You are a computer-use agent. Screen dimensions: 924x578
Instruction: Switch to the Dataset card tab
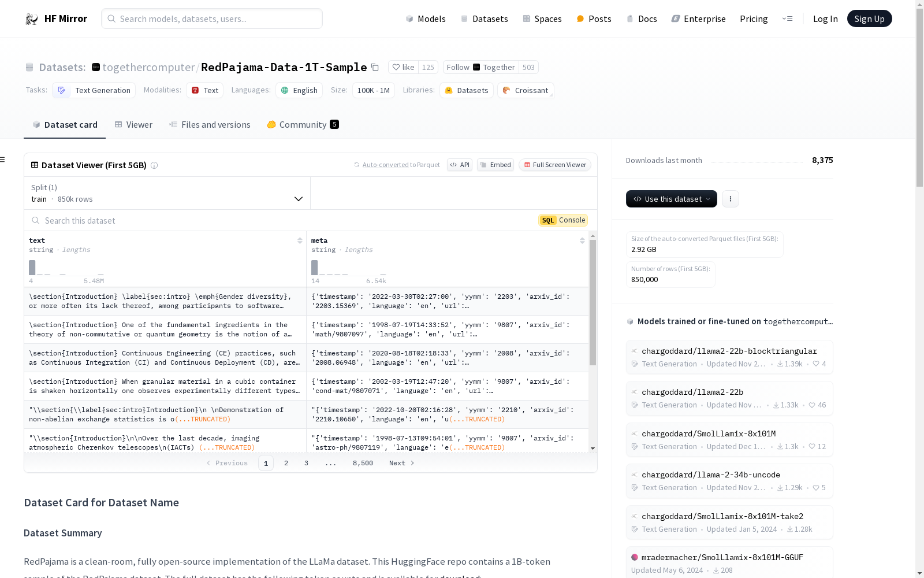tap(65, 125)
